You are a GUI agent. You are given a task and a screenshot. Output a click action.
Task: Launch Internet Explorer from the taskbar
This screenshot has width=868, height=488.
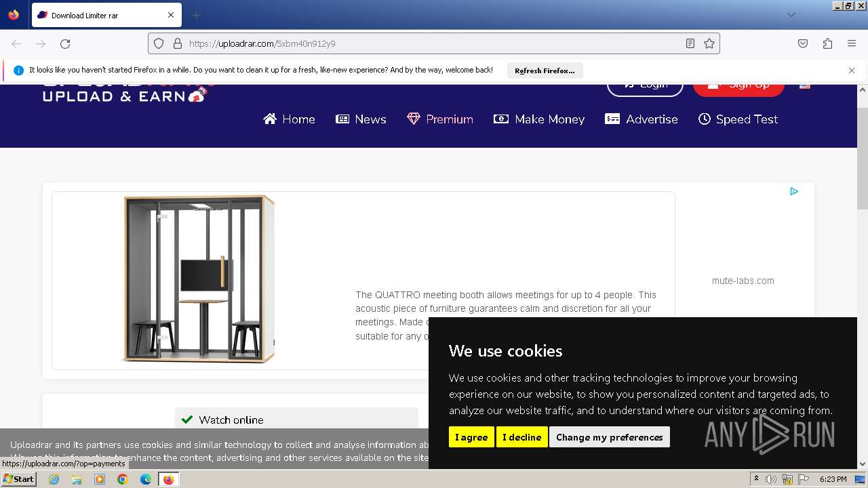54,479
